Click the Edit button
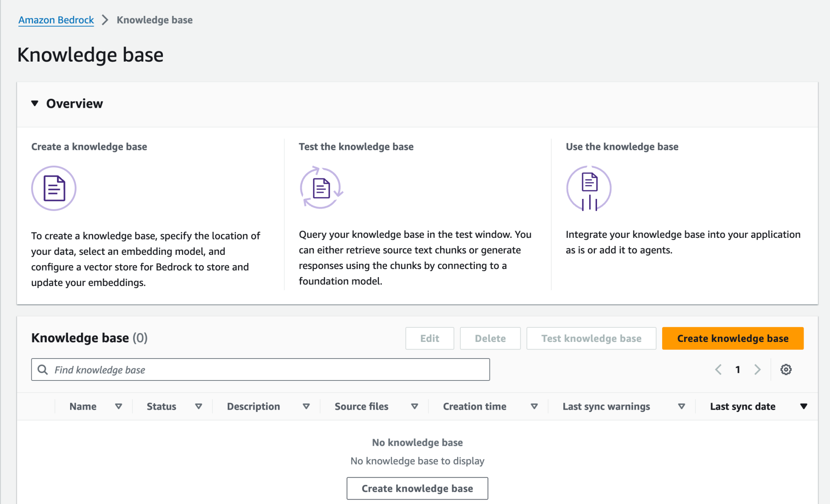Image resolution: width=830 pixels, height=504 pixels. [430, 338]
